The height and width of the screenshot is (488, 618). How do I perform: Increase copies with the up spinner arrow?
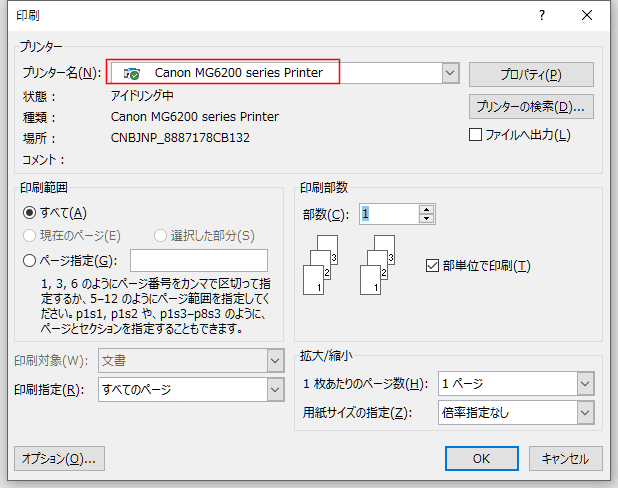426,210
